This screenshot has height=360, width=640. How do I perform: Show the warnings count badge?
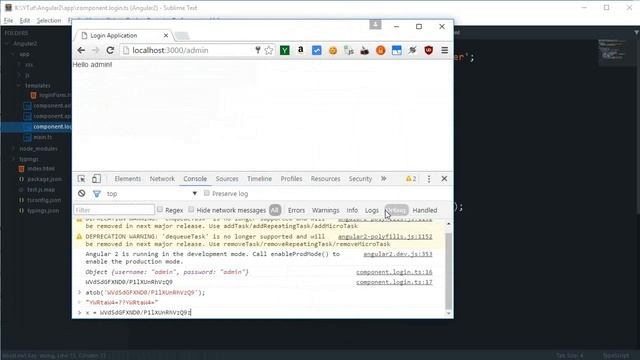tap(411, 179)
